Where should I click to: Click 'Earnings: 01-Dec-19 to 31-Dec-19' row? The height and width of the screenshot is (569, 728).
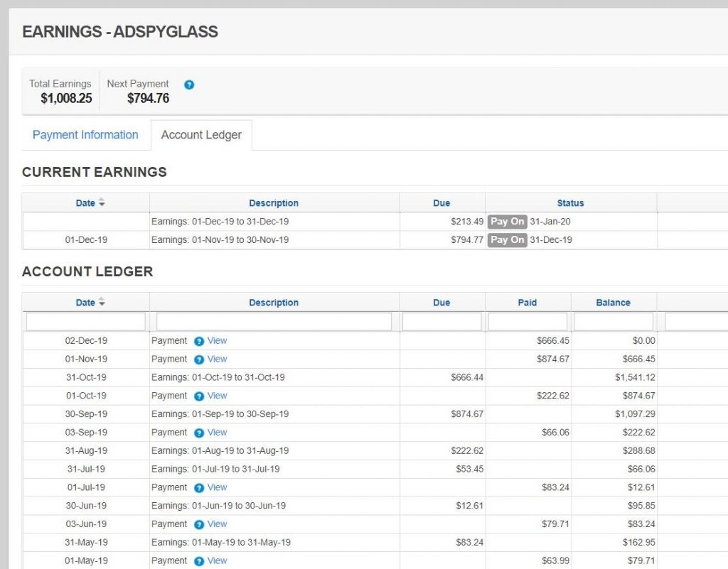[x=220, y=222]
